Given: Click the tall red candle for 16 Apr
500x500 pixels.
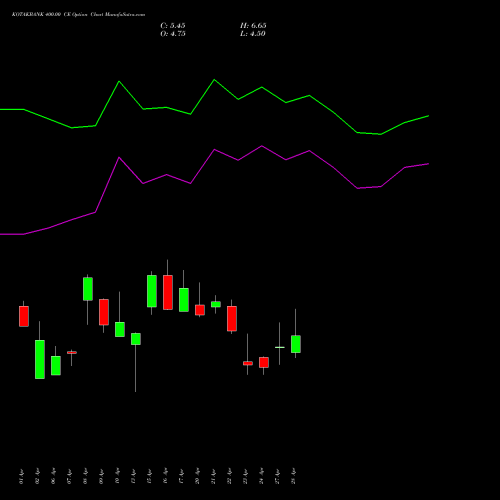Looking at the screenshot, I should coord(168,292).
